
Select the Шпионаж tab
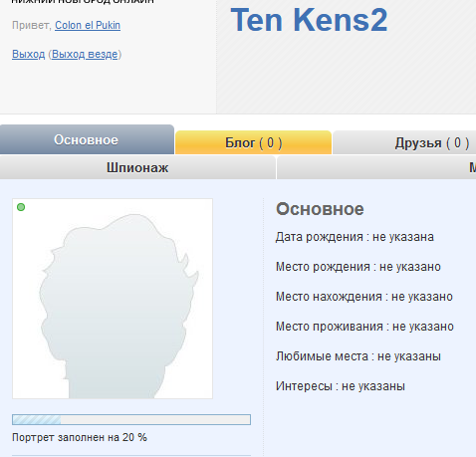click(137, 167)
